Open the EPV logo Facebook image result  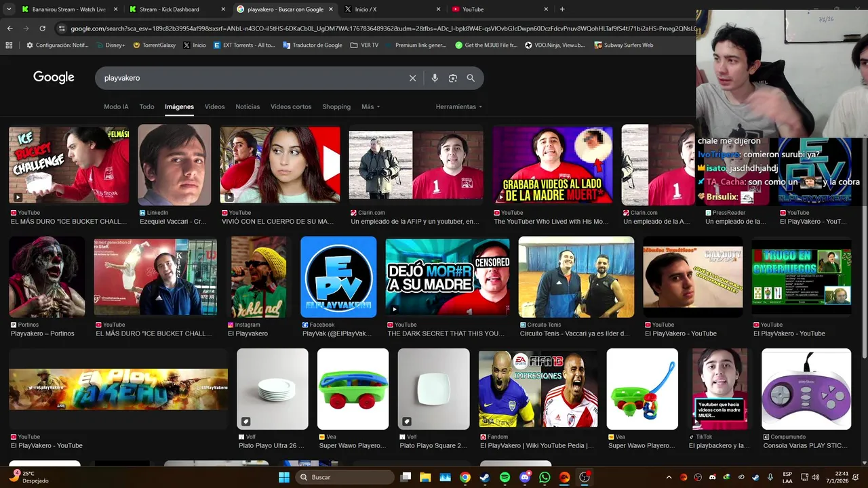point(338,277)
